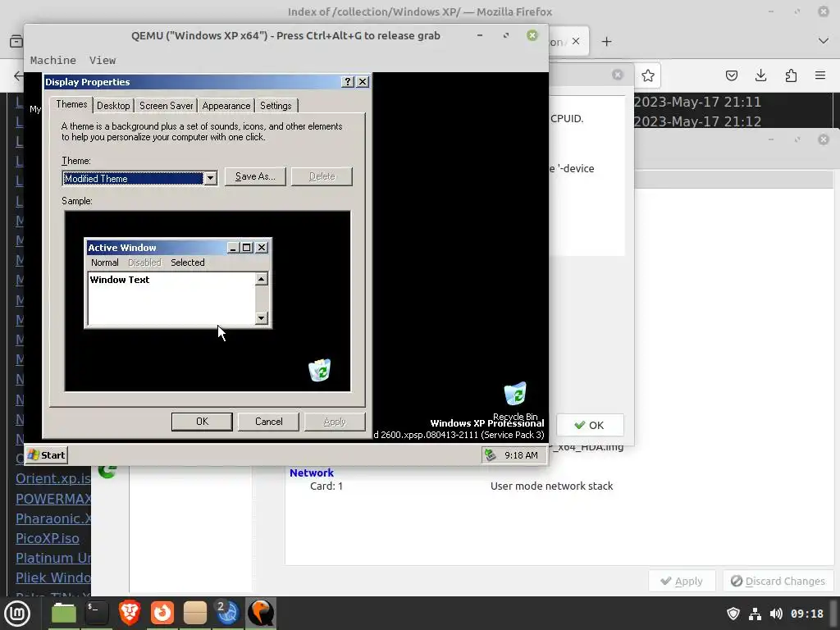Select the Recycle Bin desktop icon in XP
The image size is (840, 630).
[x=515, y=400]
